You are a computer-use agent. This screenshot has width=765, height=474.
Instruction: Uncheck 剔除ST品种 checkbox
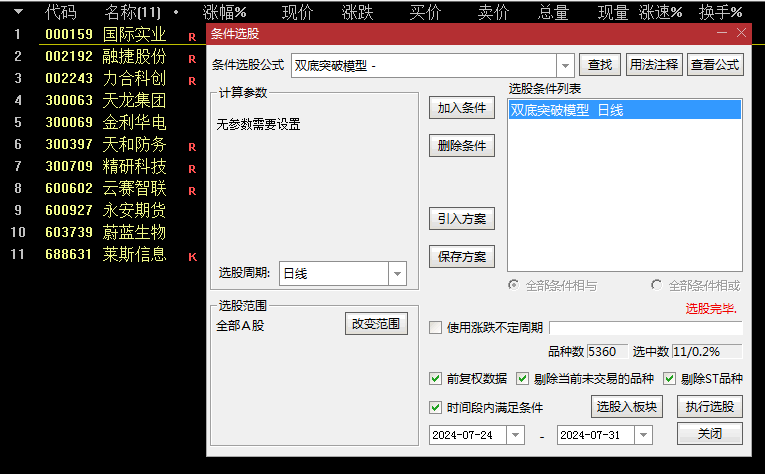(x=669, y=378)
